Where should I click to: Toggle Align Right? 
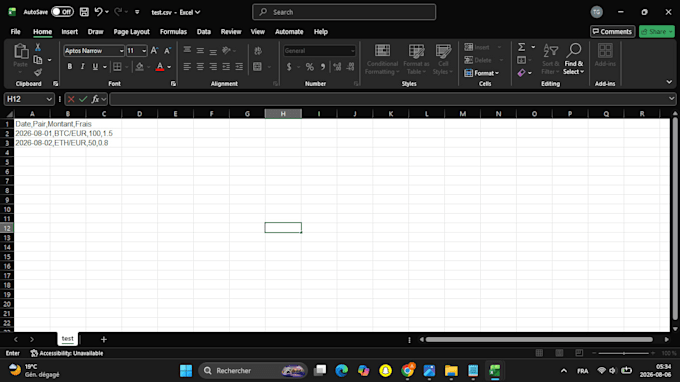coord(213,67)
